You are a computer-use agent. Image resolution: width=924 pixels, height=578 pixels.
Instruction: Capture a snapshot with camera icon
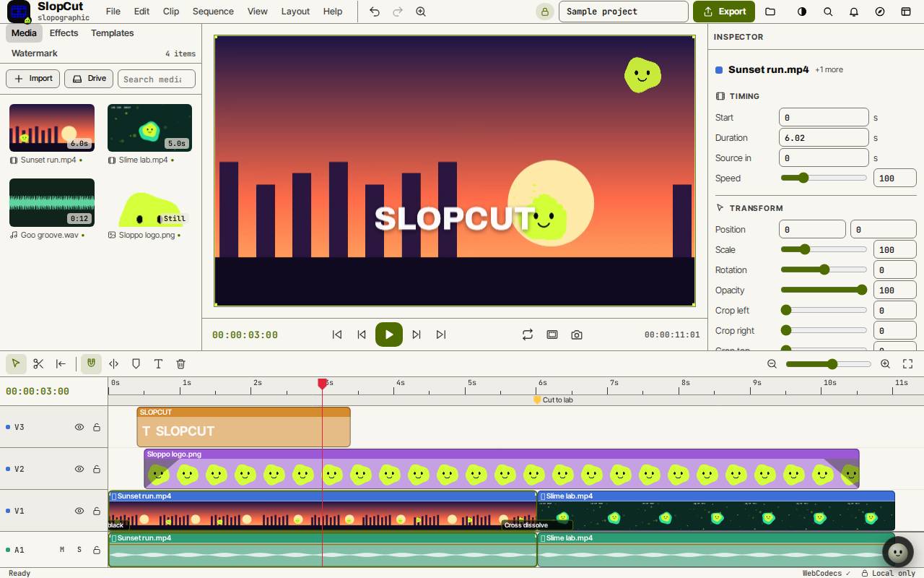tap(577, 335)
